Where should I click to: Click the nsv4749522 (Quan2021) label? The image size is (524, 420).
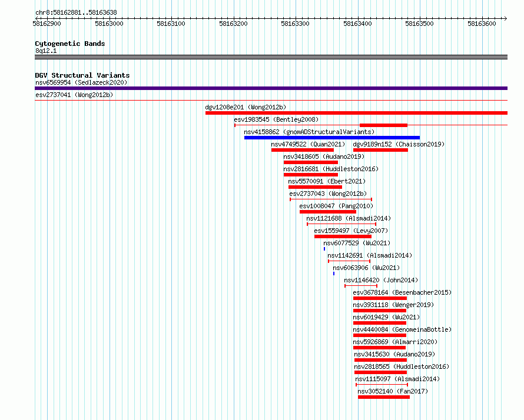(308, 144)
